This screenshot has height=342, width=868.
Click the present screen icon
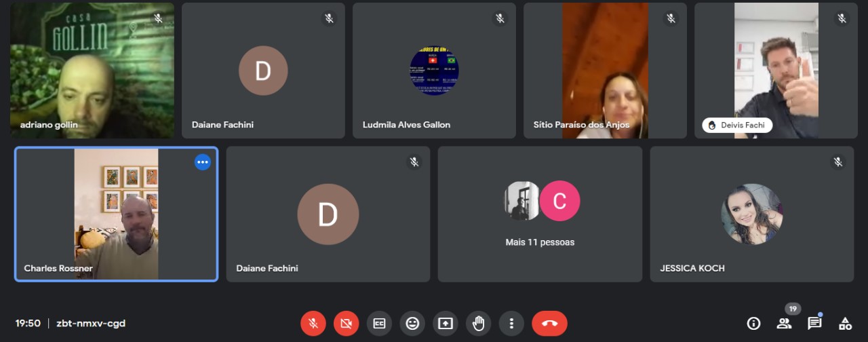pyautogui.click(x=446, y=324)
